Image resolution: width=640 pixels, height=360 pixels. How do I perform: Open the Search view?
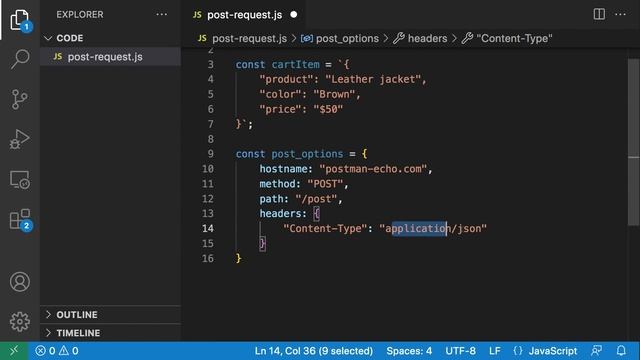click(20, 59)
